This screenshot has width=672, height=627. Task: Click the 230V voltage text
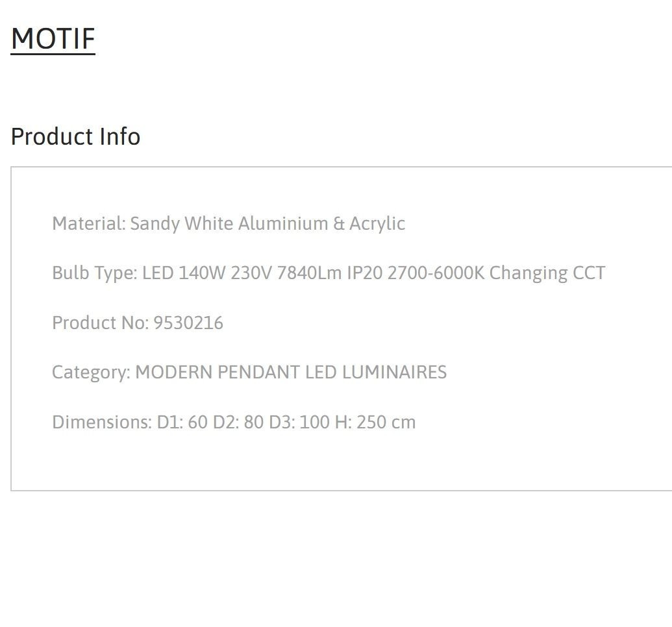click(251, 273)
